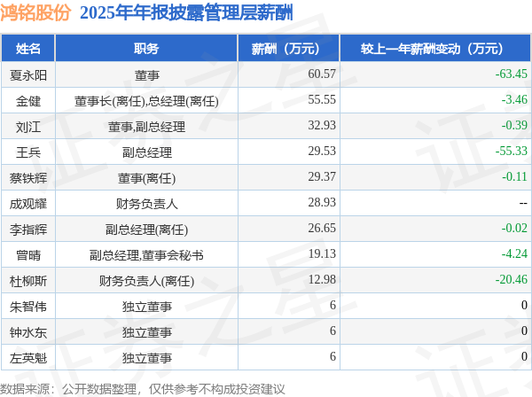532x397 pixels.
Task: Click 董事,副总经理 position cell
Action: (x=146, y=127)
